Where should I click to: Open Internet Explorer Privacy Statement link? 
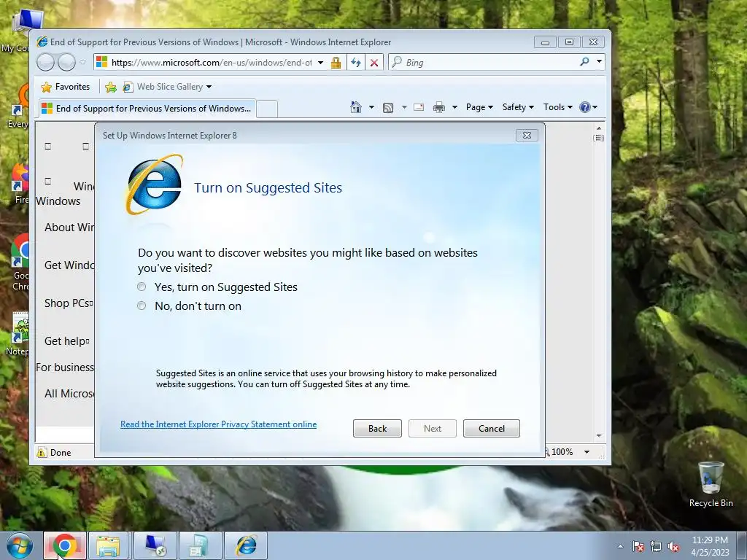point(218,424)
